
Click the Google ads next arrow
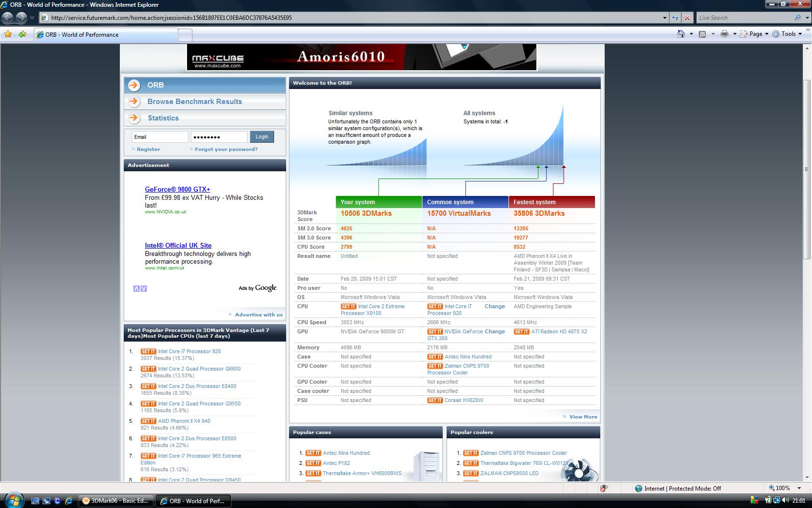[x=144, y=289]
